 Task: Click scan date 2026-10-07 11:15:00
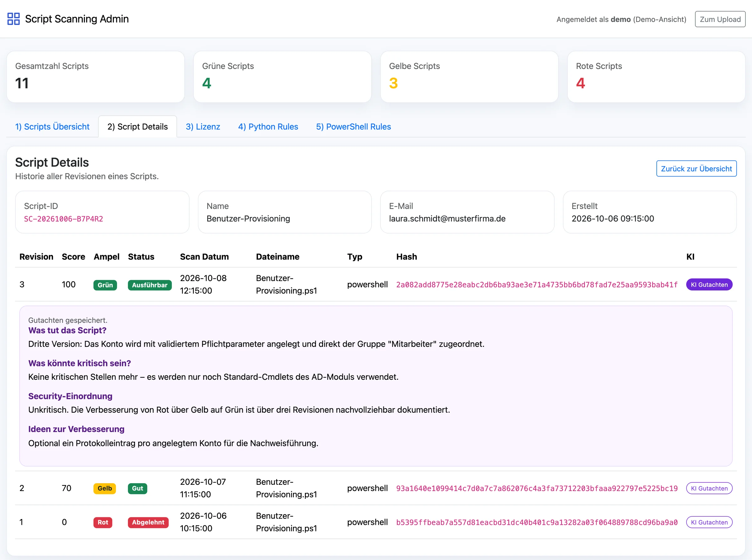click(203, 488)
